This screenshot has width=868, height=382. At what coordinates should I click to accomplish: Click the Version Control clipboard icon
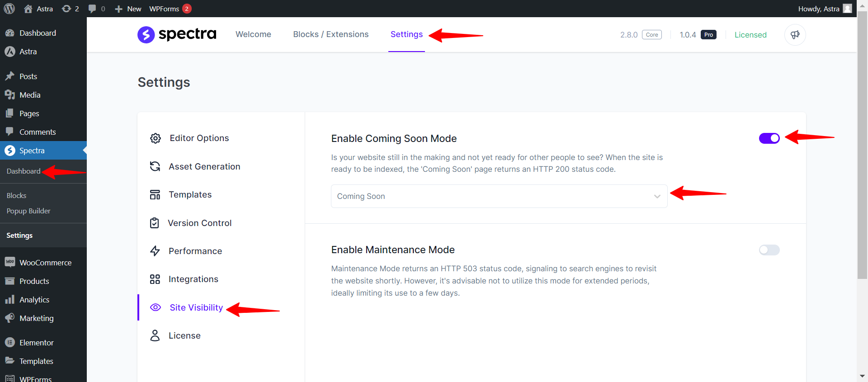155,223
